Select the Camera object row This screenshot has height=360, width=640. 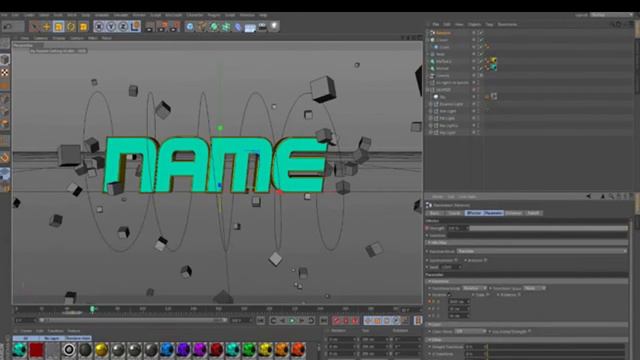(x=442, y=76)
